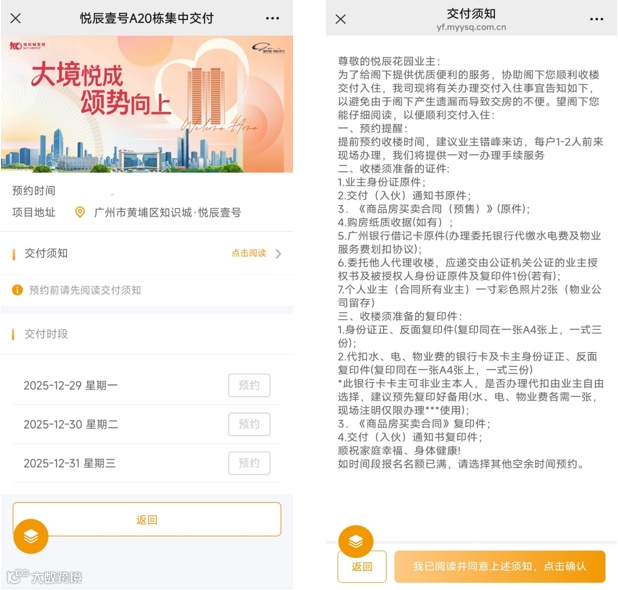Book the 2025-12-29 星期一 slot
Image resolution: width=618 pixels, height=590 pixels.
(x=249, y=385)
